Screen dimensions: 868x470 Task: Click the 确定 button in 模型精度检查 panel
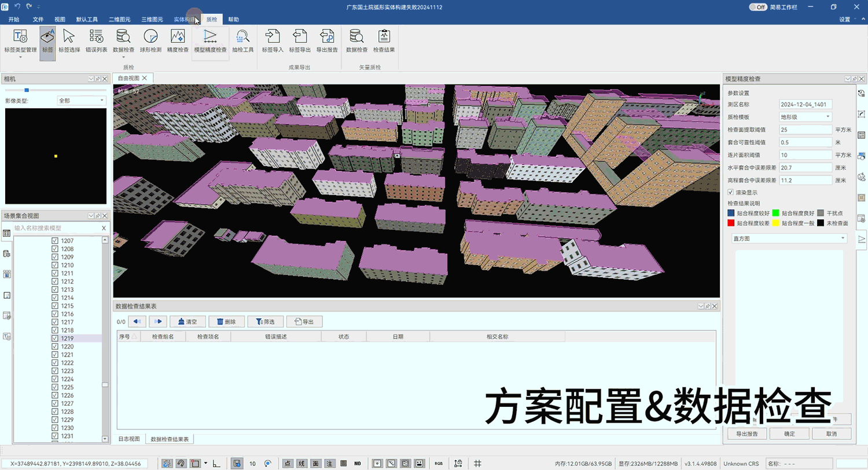coord(789,434)
